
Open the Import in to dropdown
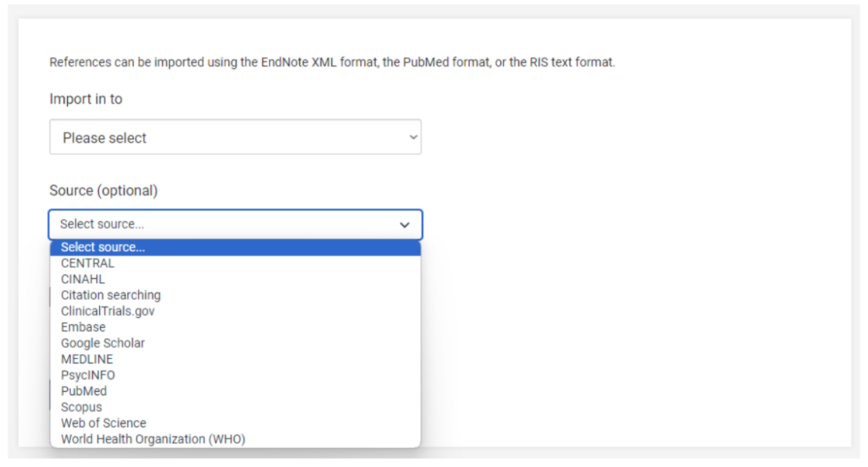[235, 138]
